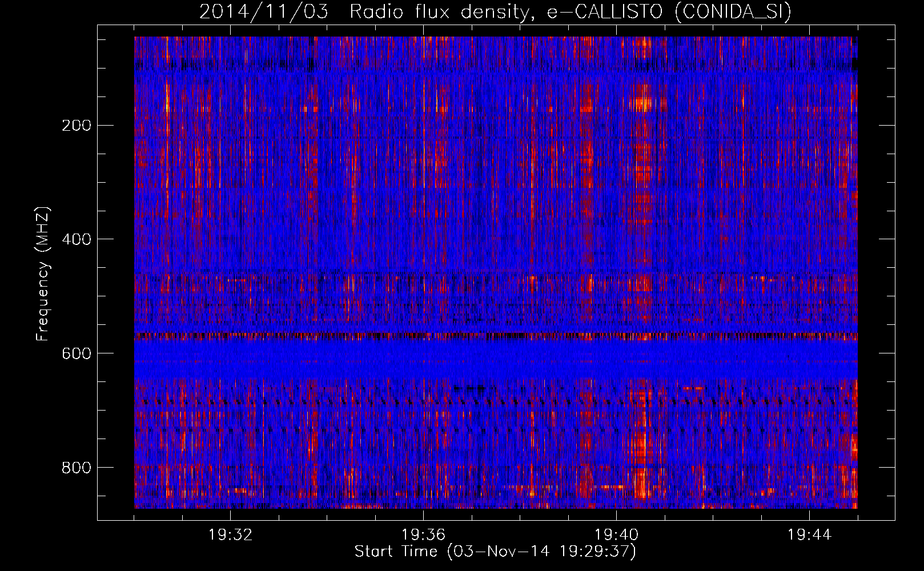Click the "19:44" time tick label

809,535
